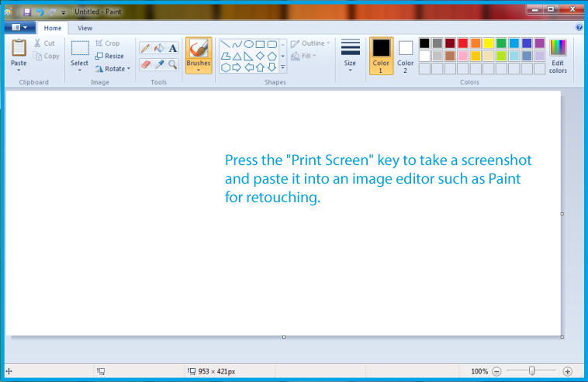
Task: Open the Edit colors dialog
Action: coord(558,56)
